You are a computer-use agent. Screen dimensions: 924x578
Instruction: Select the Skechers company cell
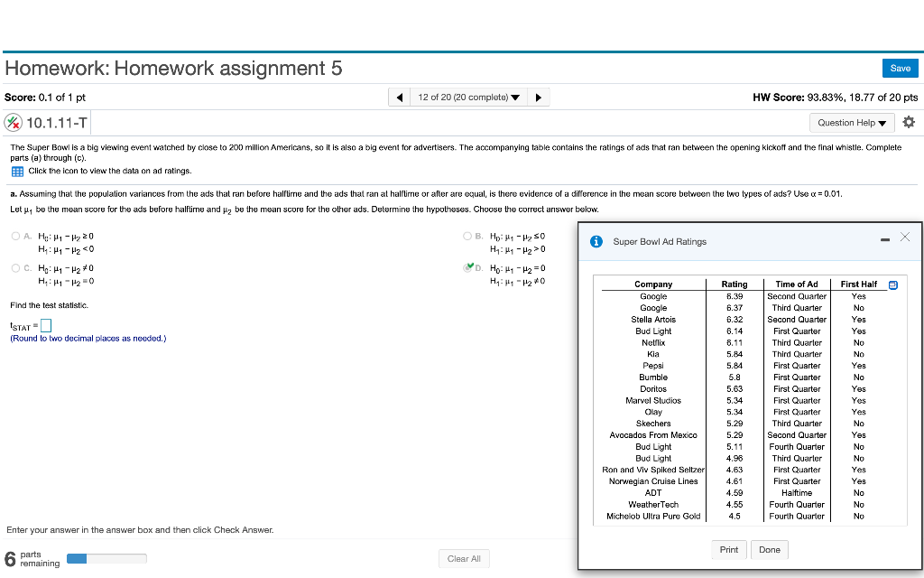coord(653,424)
